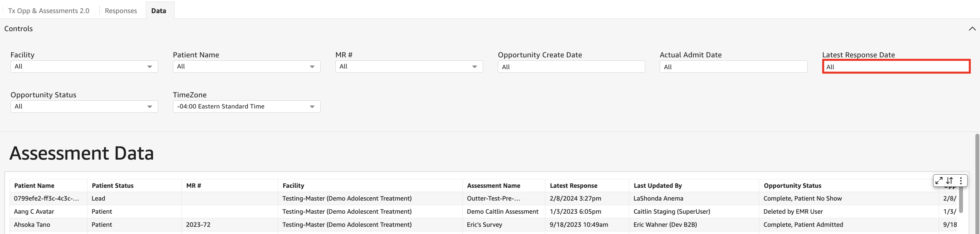Open the Tx Opp & Assessments 2.0 tab
The height and width of the screenshot is (234, 980).
49,11
